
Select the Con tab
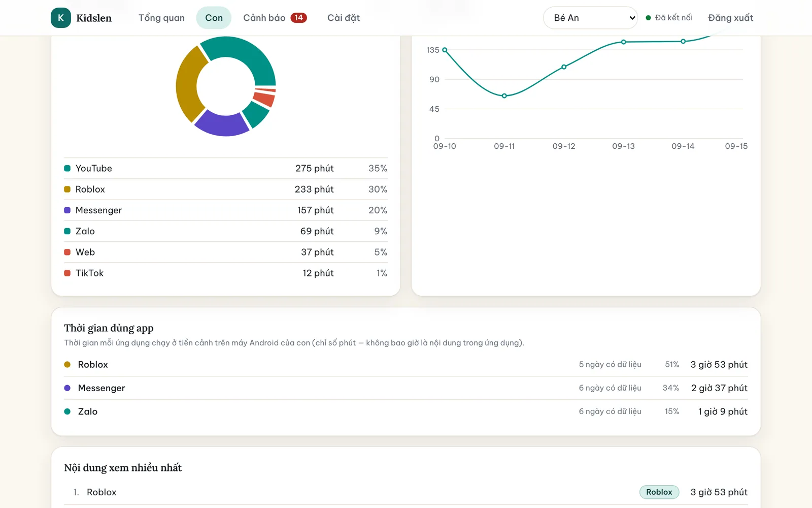click(214, 18)
